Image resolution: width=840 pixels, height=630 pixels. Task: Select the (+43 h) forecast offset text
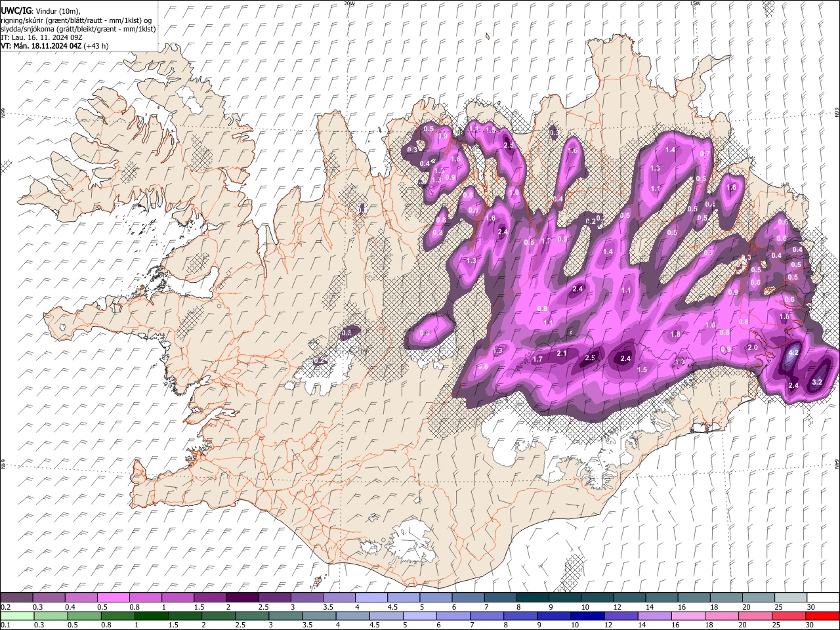coord(96,46)
